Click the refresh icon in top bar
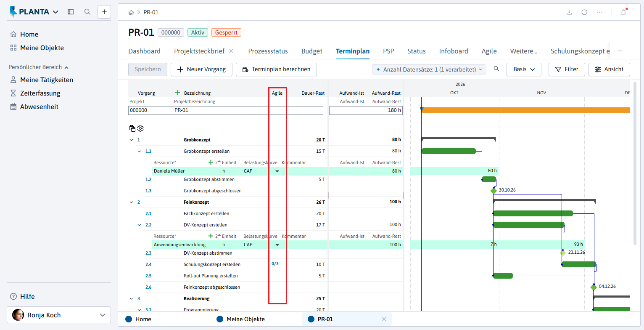644x330 pixels. [584, 12]
